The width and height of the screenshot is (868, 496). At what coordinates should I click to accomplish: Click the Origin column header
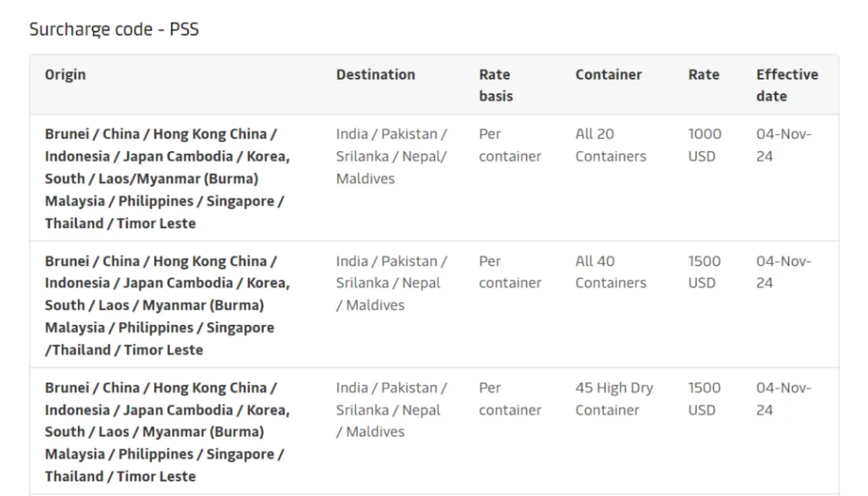[65, 75]
